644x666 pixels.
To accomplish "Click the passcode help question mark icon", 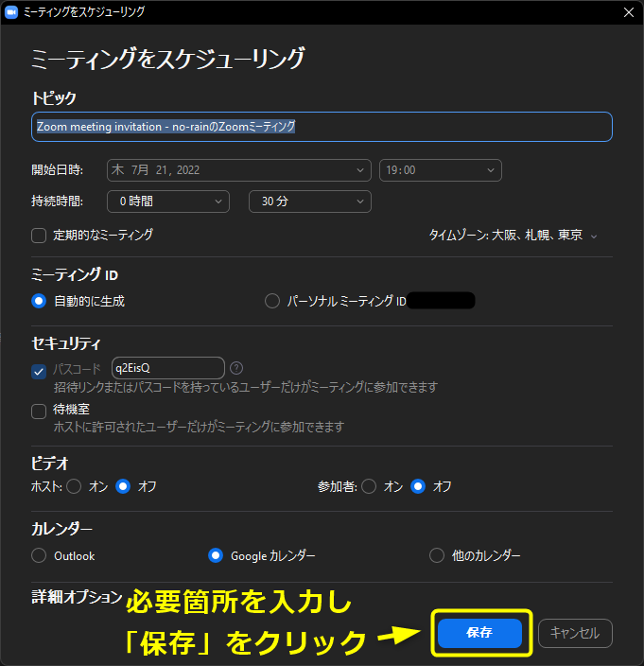I will [x=236, y=368].
